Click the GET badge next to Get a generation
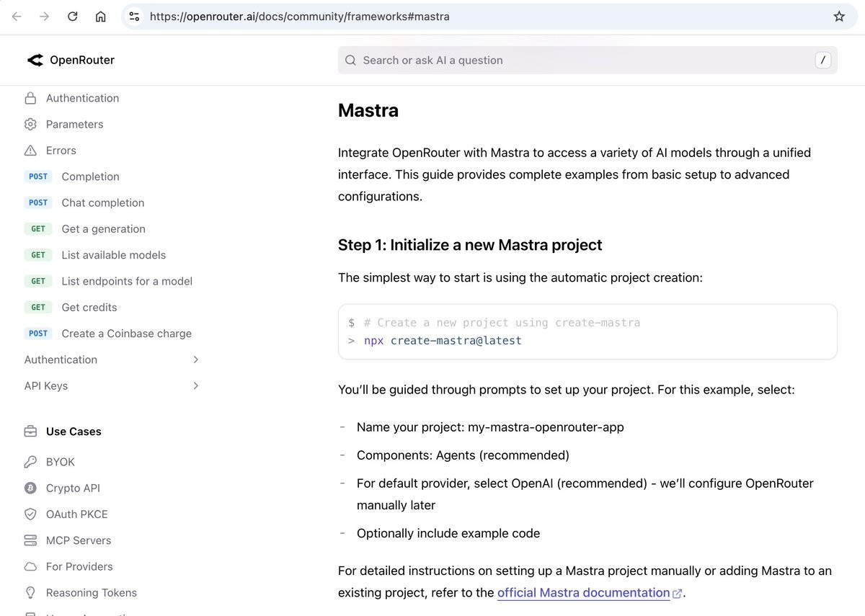The image size is (865, 616). 38,229
